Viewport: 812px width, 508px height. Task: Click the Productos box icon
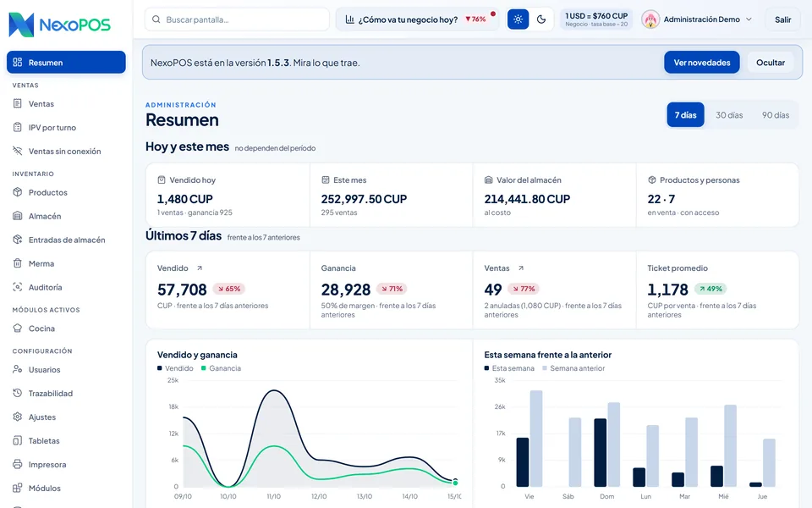(18, 192)
